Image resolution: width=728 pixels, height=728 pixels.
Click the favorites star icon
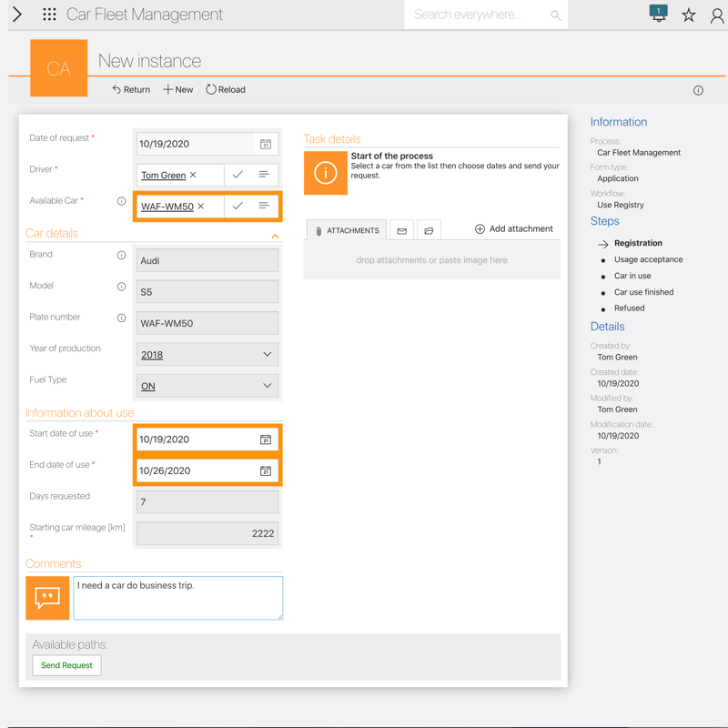[x=689, y=15]
